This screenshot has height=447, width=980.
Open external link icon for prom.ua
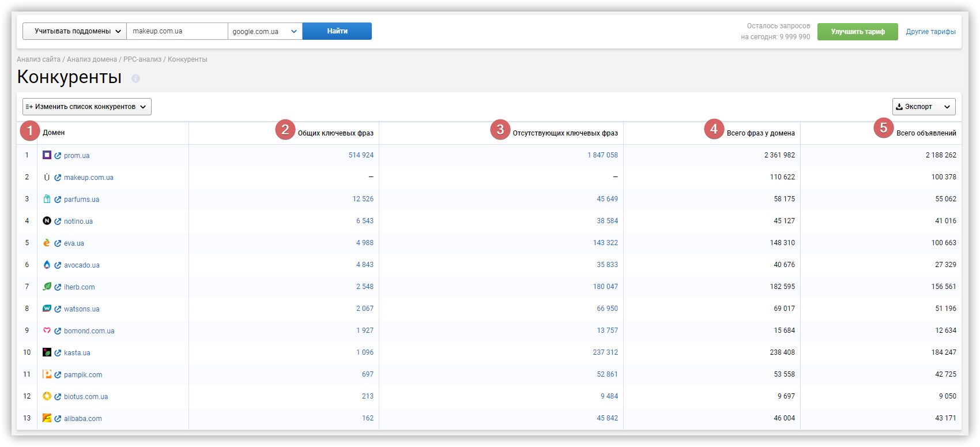point(58,156)
